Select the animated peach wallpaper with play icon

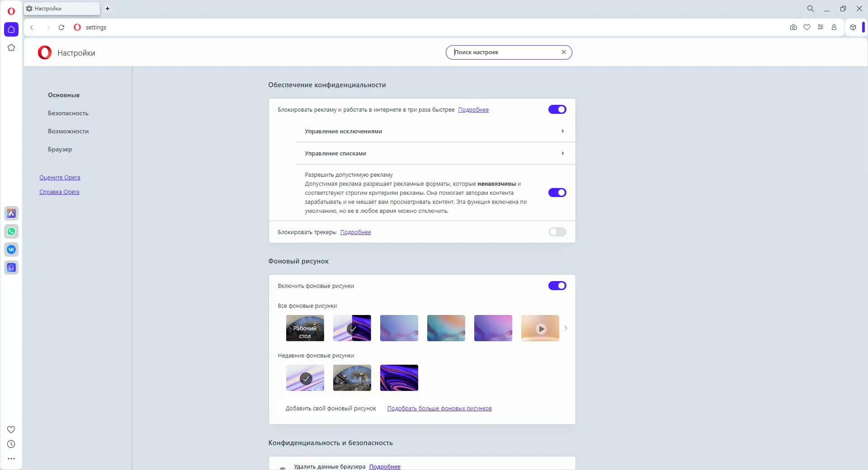pyautogui.click(x=540, y=328)
